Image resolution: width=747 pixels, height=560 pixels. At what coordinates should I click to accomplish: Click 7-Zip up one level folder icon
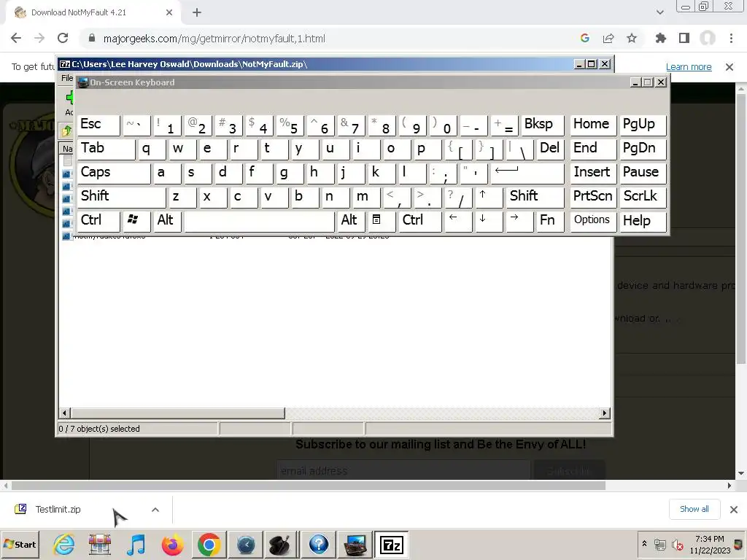point(66,131)
